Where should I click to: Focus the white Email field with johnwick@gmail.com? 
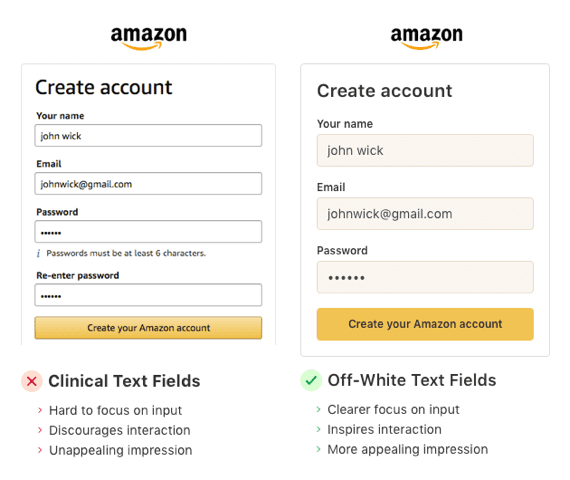tap(148, 184)
